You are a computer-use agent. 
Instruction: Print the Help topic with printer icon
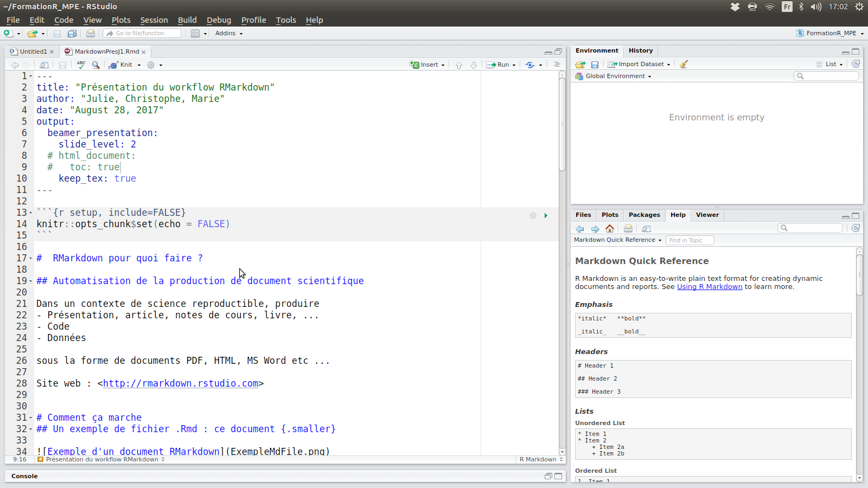pos(628,229)
